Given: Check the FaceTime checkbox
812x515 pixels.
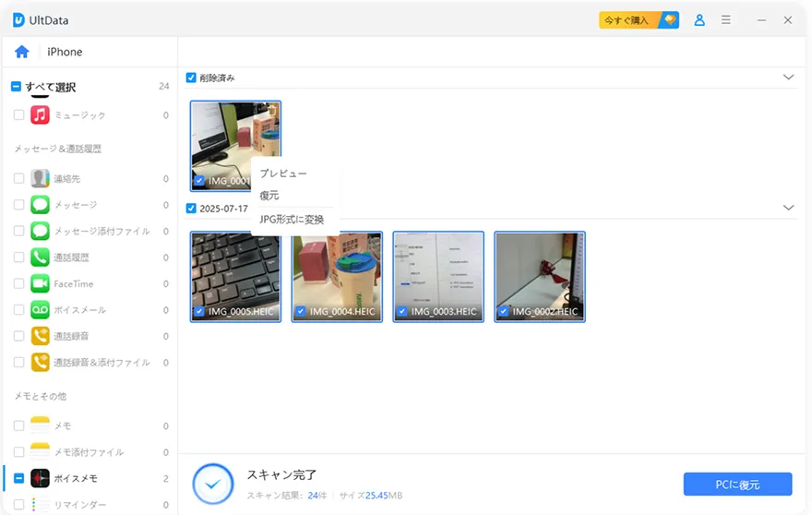Looking at the screenshot, I should click(18, 283).
